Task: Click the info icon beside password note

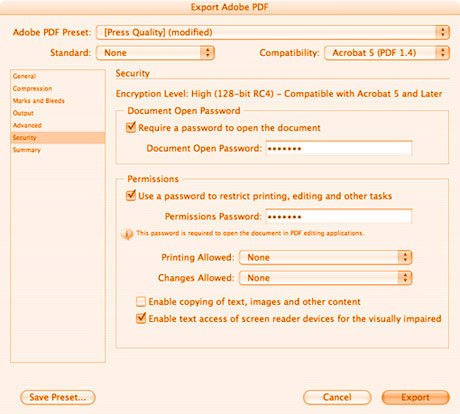Action: coord(127,234)
